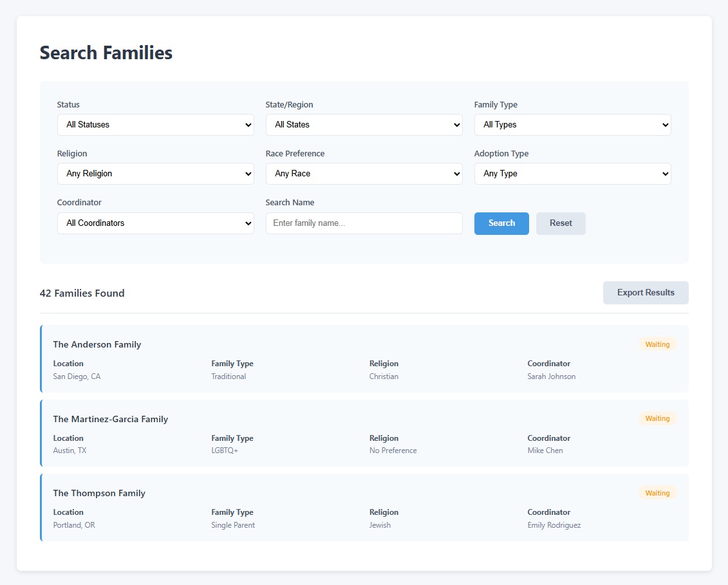Image resolution: width=728 pixels, height=585 pixels.
Task: Expand the Family Type dropdown
Action: point(572,124)
